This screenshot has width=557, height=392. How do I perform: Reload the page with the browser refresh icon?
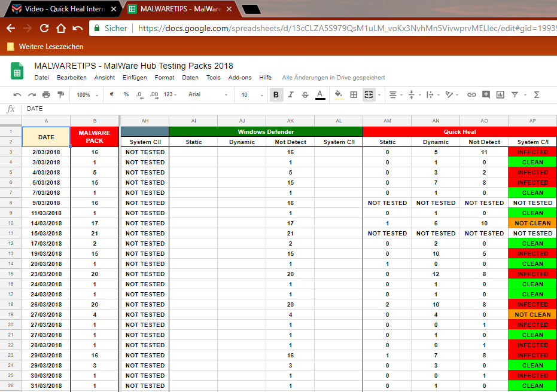44,28
